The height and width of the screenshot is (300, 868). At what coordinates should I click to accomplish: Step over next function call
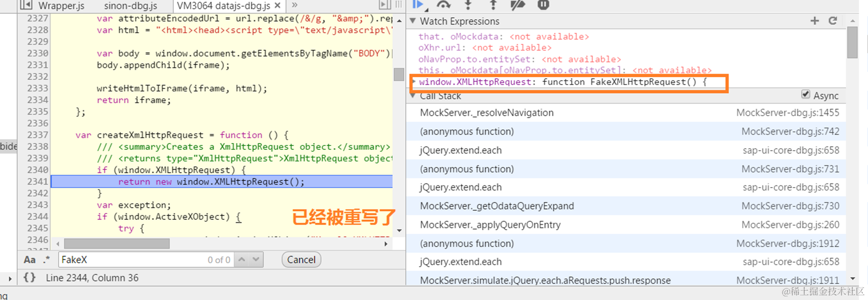(x=444, y=5)
